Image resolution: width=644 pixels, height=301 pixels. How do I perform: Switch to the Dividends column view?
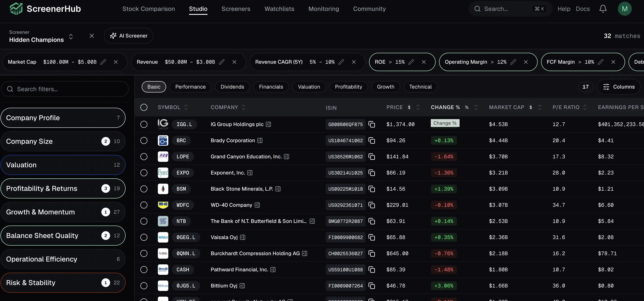pos(232,87)
